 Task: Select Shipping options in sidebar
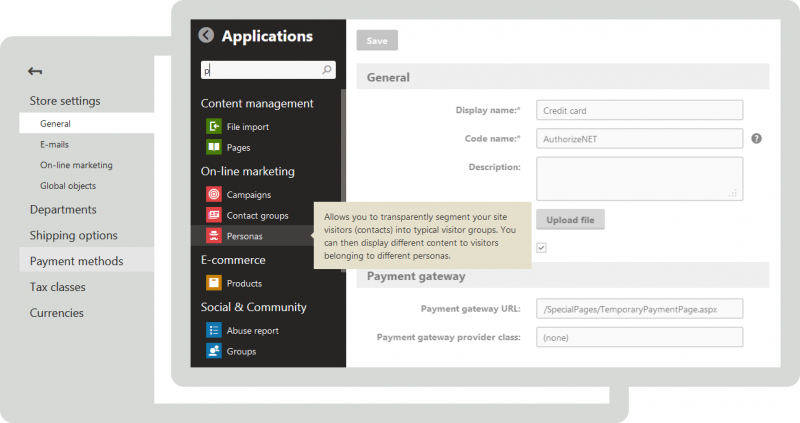pyautogui.click(x=74, y=235)
